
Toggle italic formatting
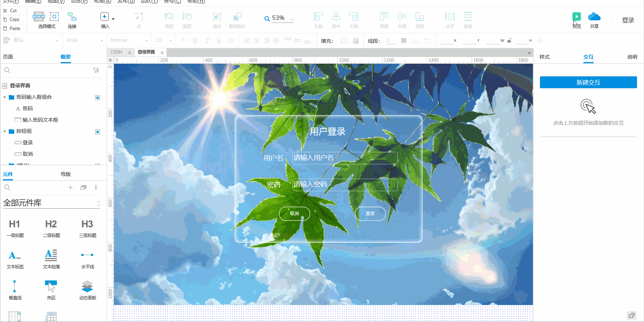pyautogui.click(x=207, y=40)
